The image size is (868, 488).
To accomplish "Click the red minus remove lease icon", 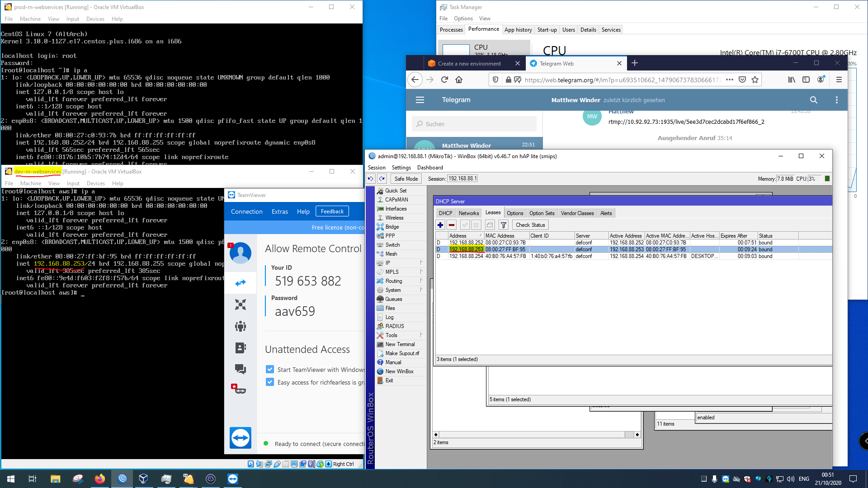I will tap(452, 225).
